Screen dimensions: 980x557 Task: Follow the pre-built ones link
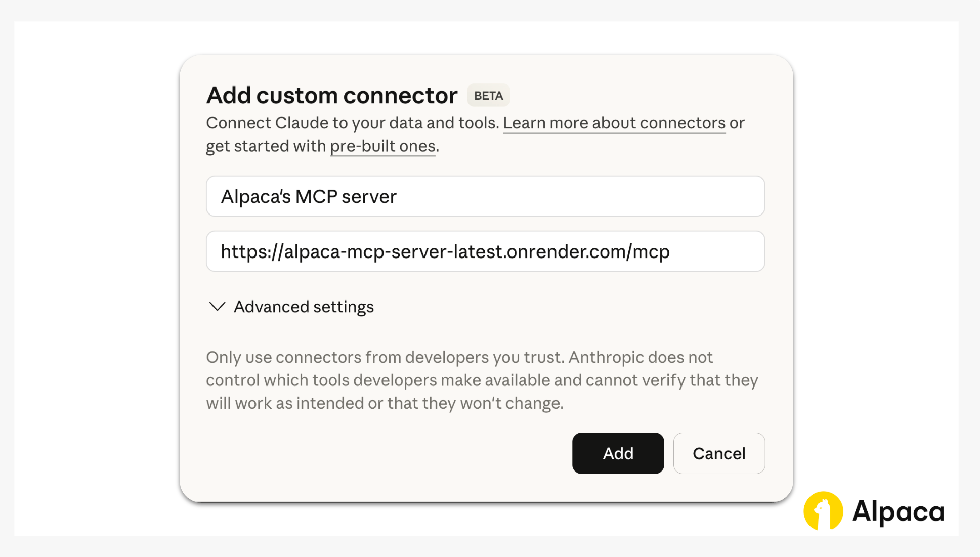coord(382,146)
